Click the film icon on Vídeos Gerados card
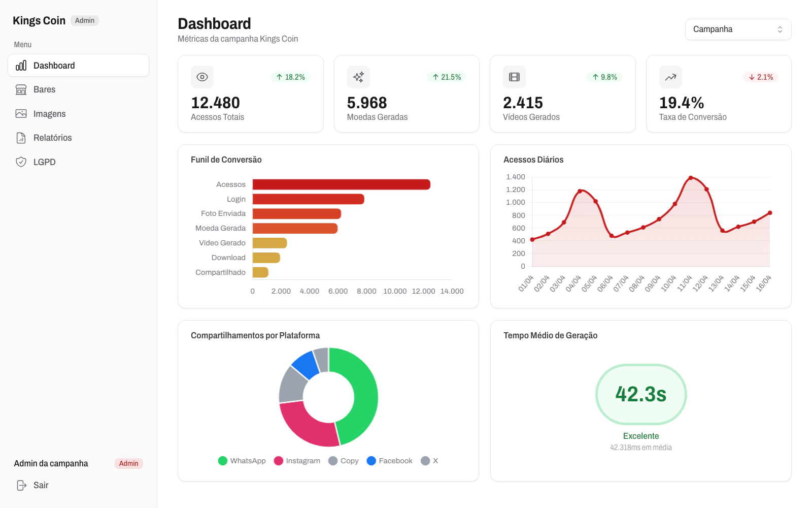The width and height of the screenshot is (812, 508). tap(514, 77)
